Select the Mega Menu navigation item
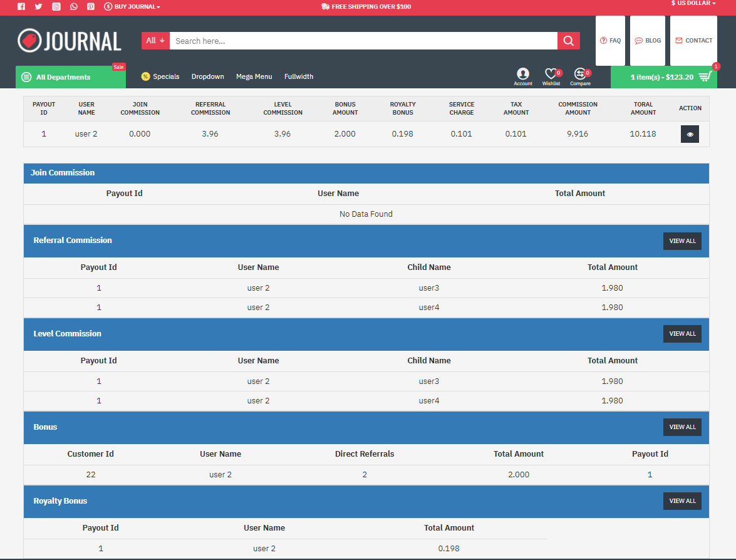Image resolution: width=736 pixels, height=560 pixels. (254, 76)
